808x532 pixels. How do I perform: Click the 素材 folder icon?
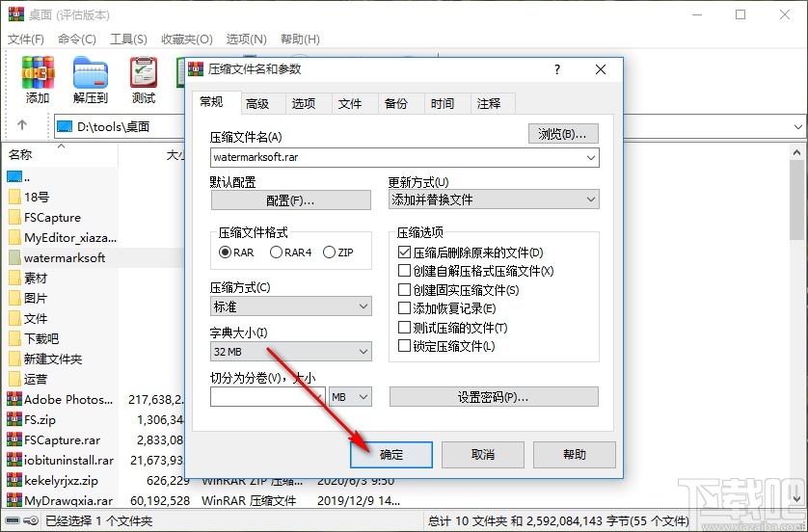tap(14, 279)
